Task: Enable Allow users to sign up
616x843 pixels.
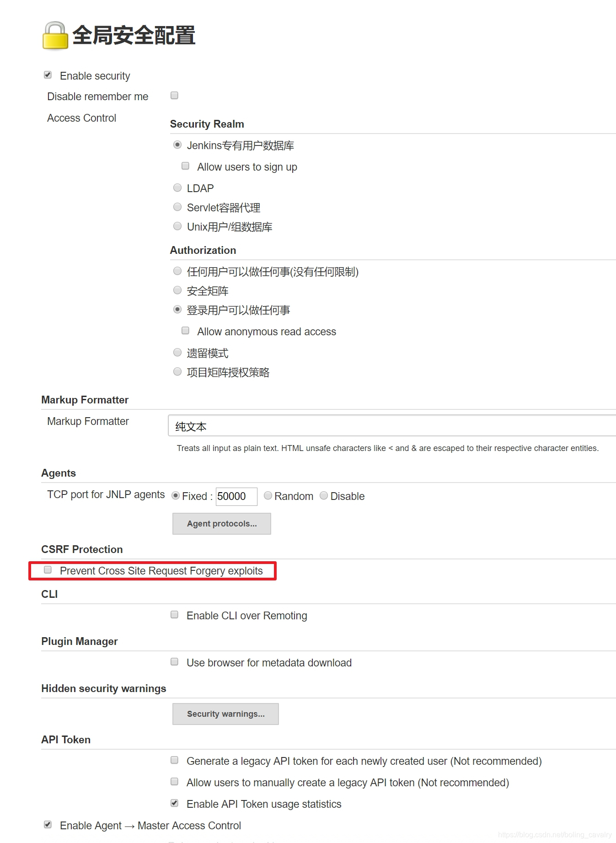Action: [x=185, y=166]
